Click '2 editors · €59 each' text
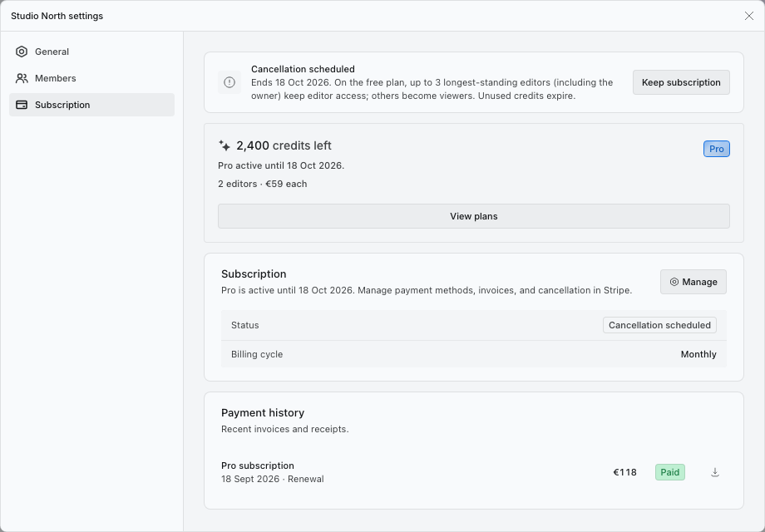Image resolution: width=765 pixels, height=532 pixels. point(263,184)
